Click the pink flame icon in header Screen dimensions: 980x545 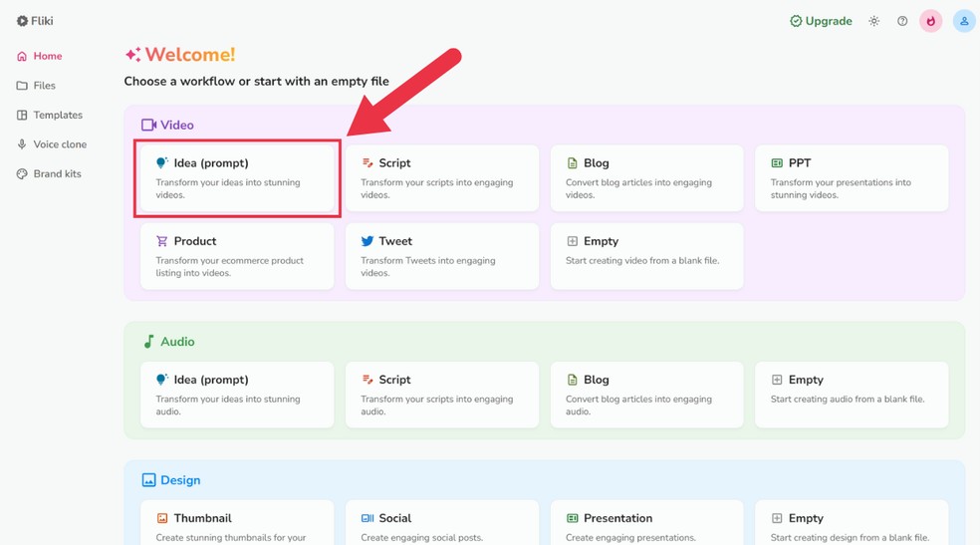tap(931, 21)
